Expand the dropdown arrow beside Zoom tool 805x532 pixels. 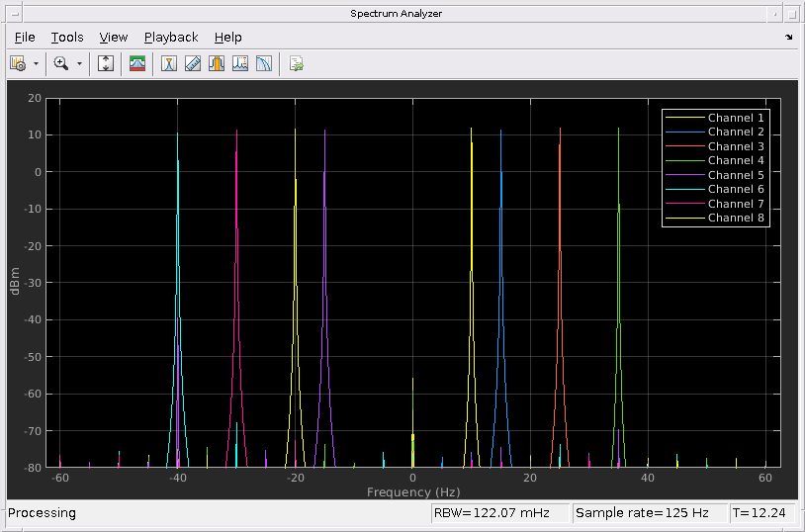(x=79, y=63)
